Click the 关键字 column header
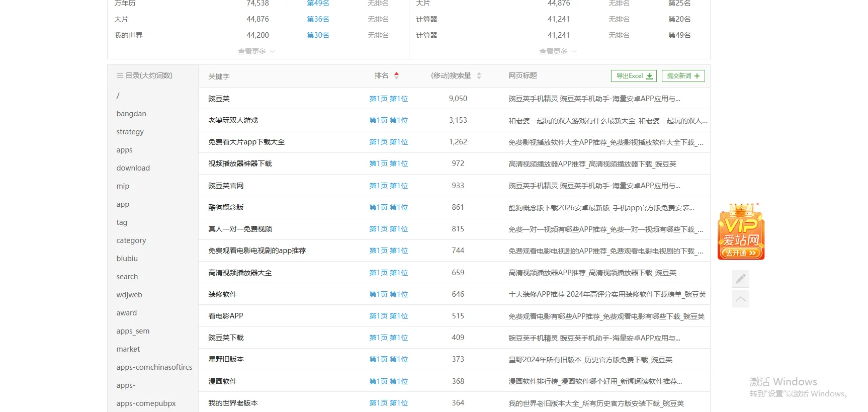The height and width of the screenshot is (412, 868). tap(219, 76)
